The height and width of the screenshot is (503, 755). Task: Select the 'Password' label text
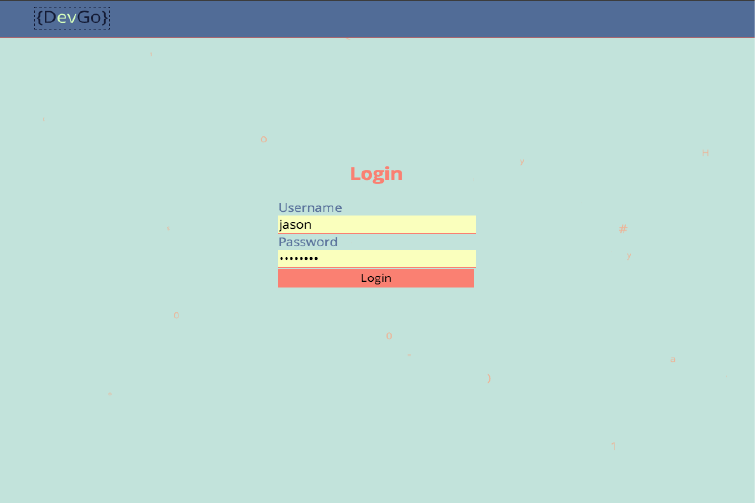tap(308, 242)
